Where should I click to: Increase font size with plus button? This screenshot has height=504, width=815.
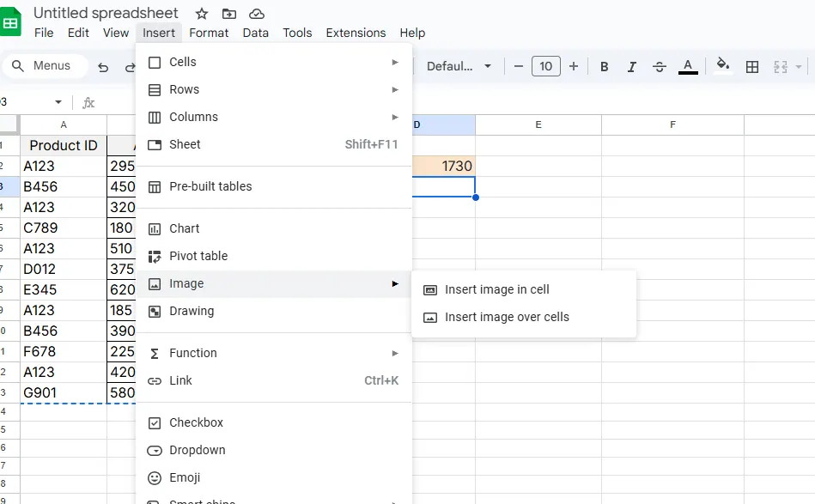pyautogui.click(x=574, y=66)
